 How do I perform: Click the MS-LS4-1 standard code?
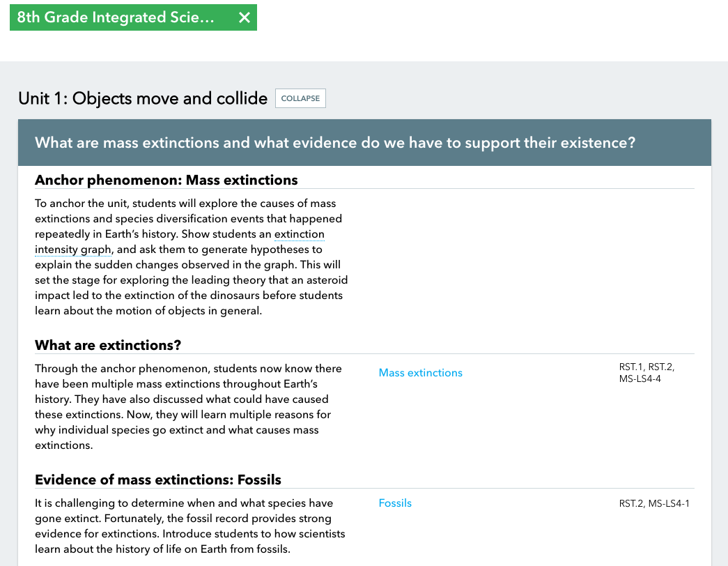pos(669,504)
